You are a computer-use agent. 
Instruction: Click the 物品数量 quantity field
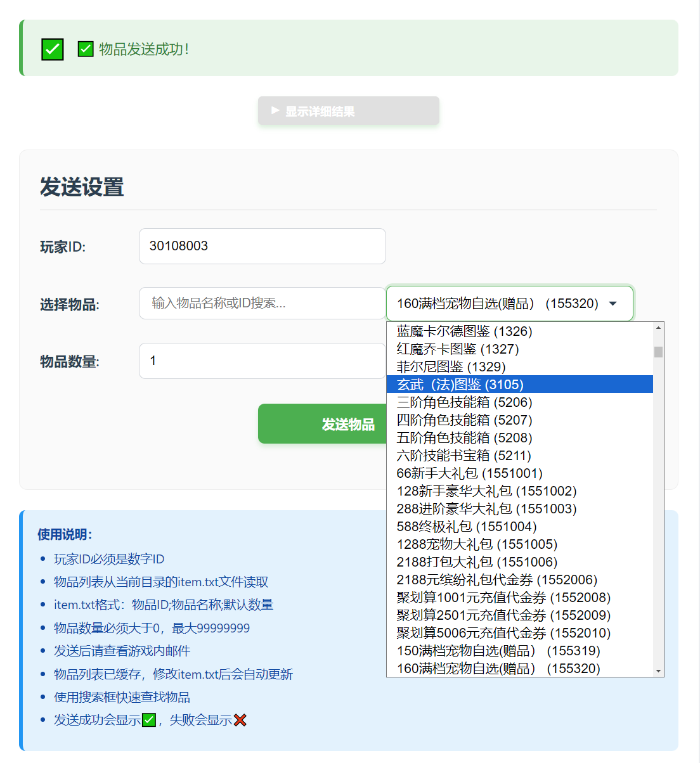point(262,361)
